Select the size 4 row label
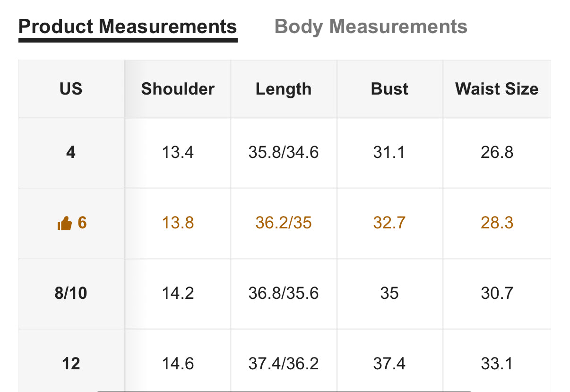570x392 pixels. [x=71, y=152]
